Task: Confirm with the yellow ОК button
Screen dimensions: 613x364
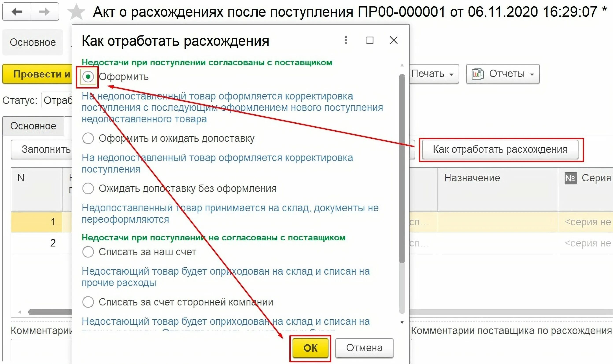Action: coord(310,348)
